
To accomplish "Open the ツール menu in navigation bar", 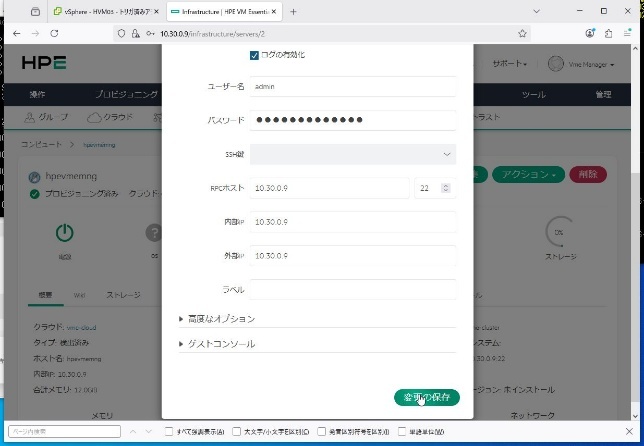I will click(533, 95).
